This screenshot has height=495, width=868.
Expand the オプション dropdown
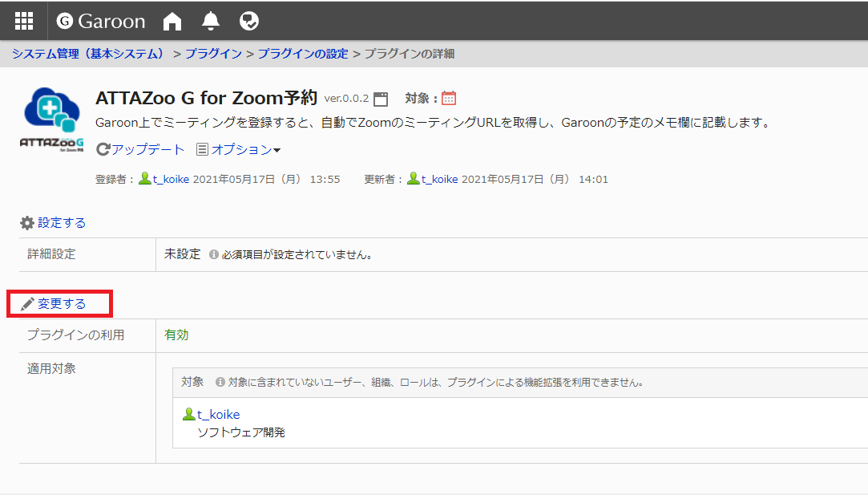239,149
